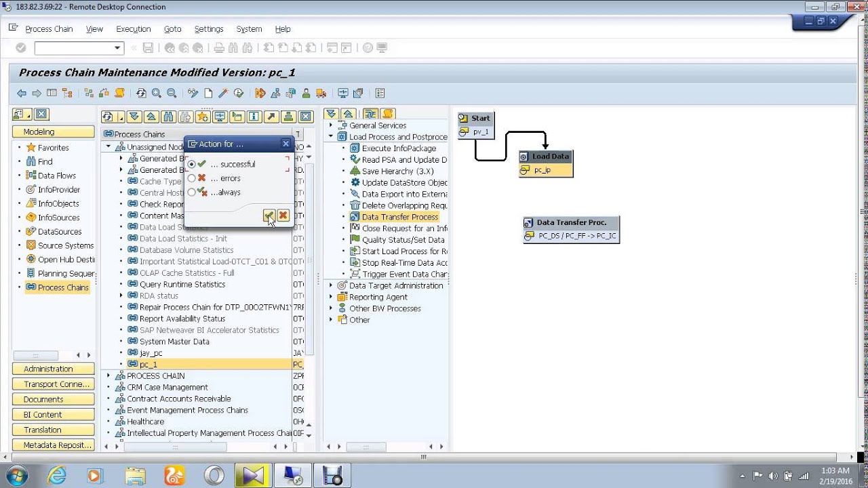Click the Windows Start button
This screenshot has width=868, height=488.
pyautogui.click(x=16, y=476)
